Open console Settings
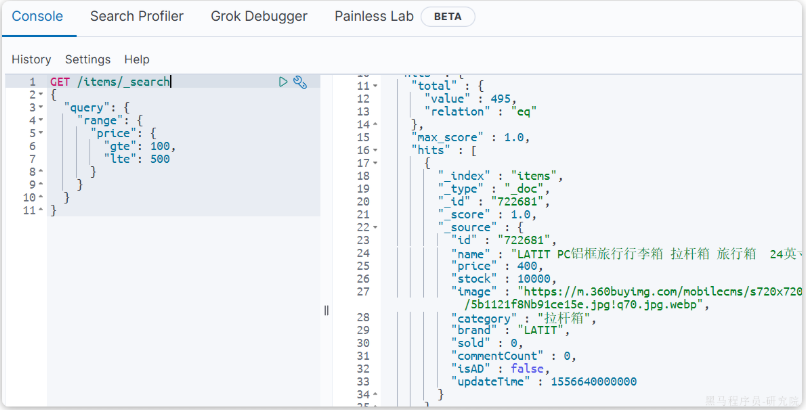 pyautogui.click(x=88, y=60)
